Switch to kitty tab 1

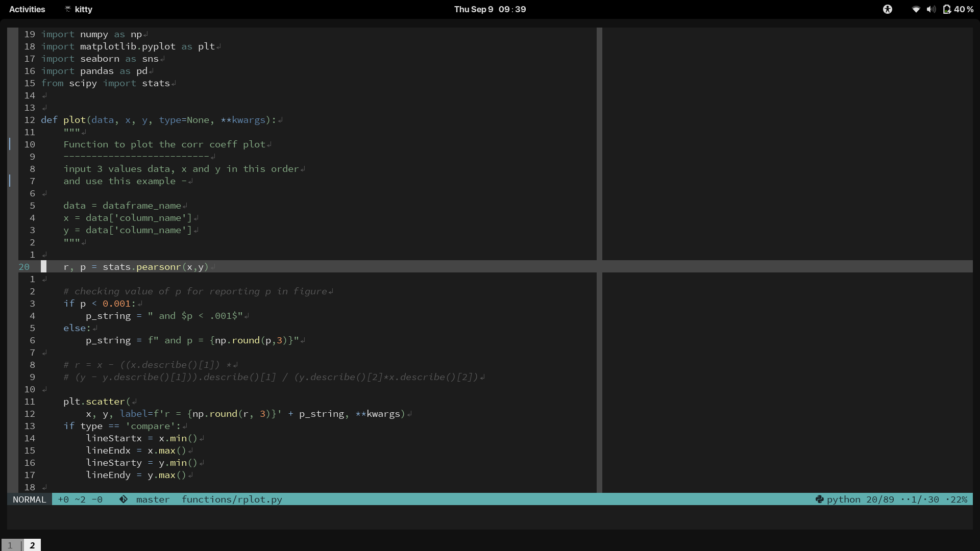tap(10, 545)
